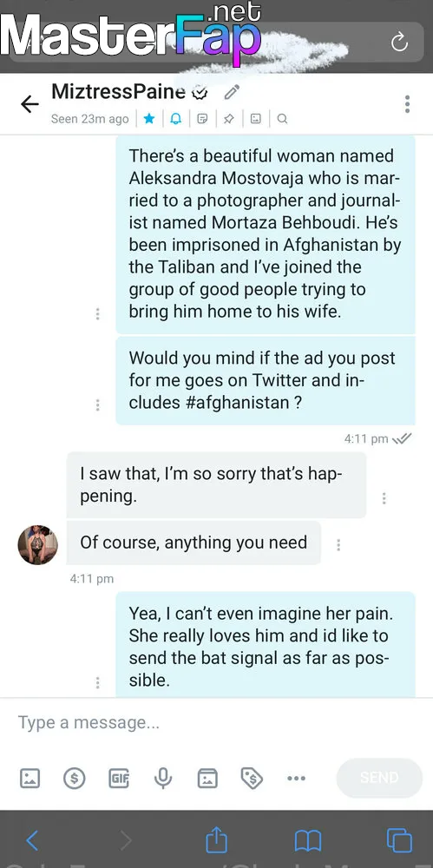Insert a GIF using the GIF icon

[119, 779]
